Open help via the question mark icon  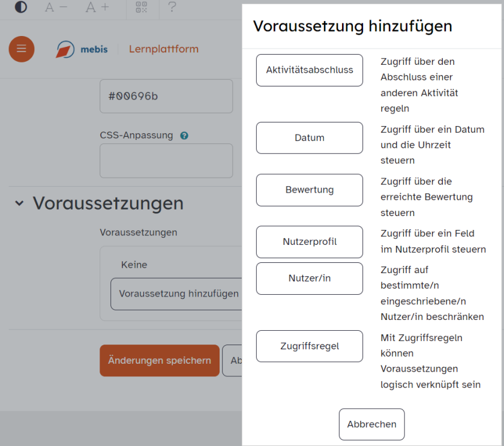(x=173, y=8)
